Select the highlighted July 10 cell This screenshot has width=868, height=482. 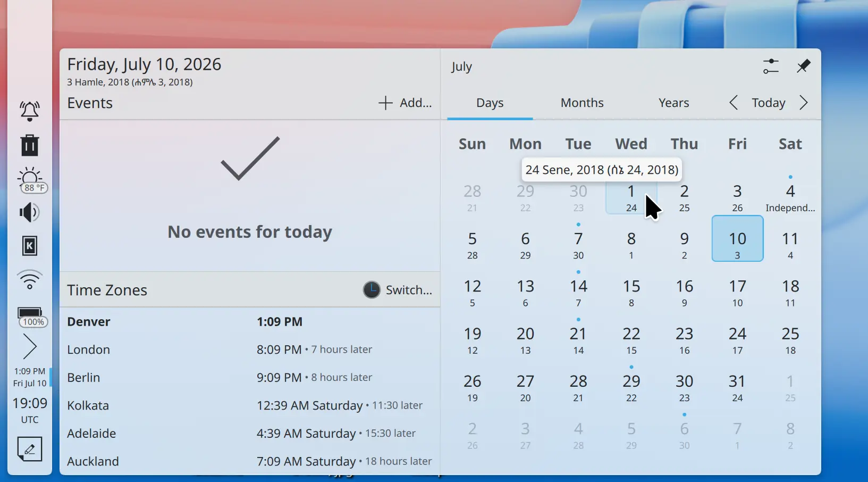(737, 238)
